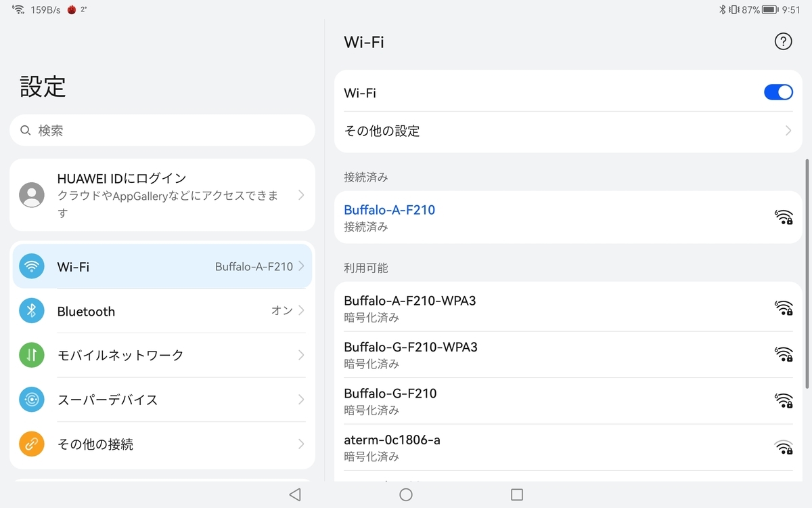The width and height of the screenshot is (812, 508).
Task: Select the Buffalo-G-F210 network
Action: [x=568, y=401]
